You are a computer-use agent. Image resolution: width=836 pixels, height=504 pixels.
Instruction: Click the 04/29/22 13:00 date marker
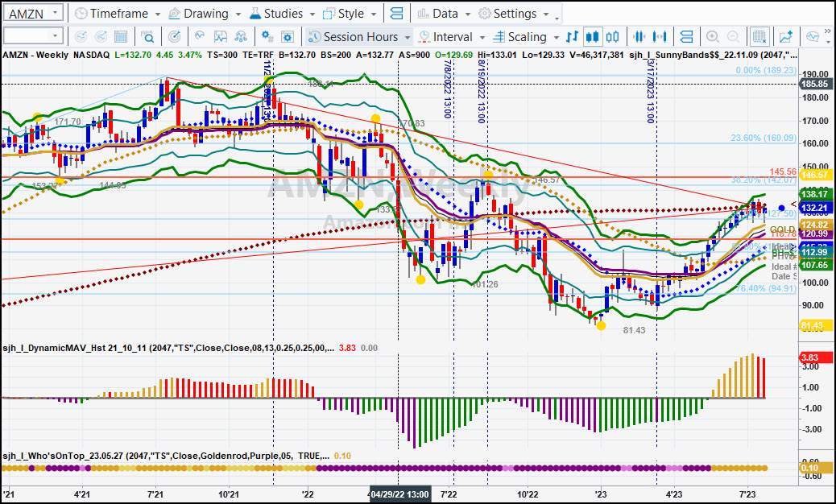(x=399, y=494)
